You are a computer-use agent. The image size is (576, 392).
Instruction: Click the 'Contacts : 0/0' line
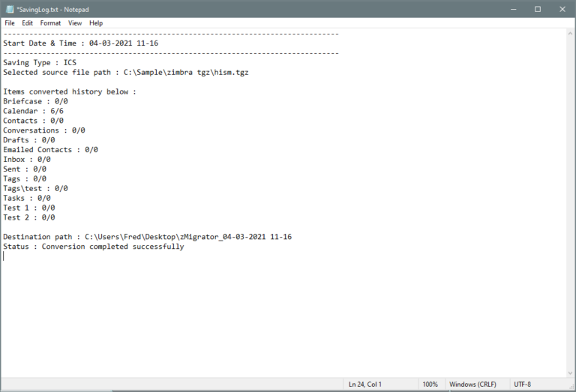(x=34, y=121)
